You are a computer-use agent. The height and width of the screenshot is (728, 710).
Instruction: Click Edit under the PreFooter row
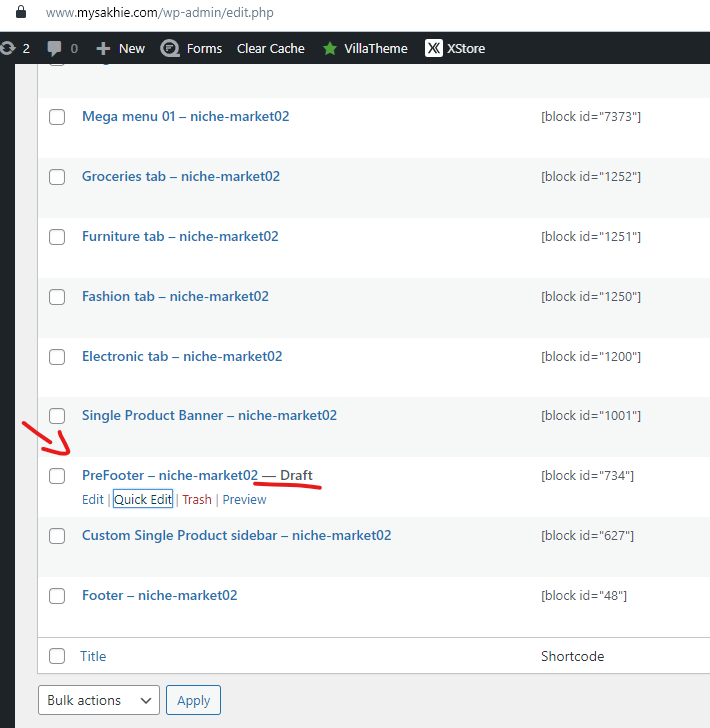(93, 500)
